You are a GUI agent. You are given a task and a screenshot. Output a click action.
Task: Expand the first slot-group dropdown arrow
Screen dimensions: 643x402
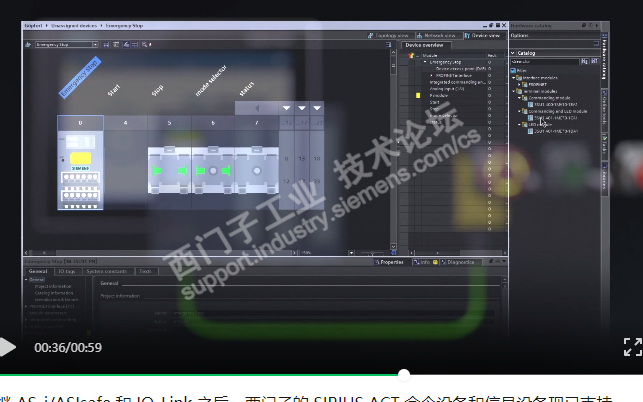286,108
